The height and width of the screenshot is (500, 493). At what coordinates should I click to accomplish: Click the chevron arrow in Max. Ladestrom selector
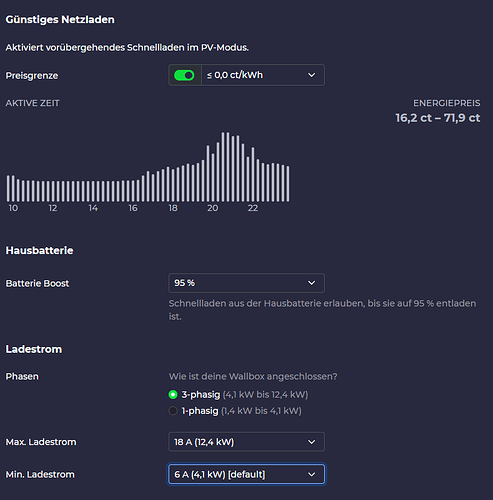pos(311,442)
